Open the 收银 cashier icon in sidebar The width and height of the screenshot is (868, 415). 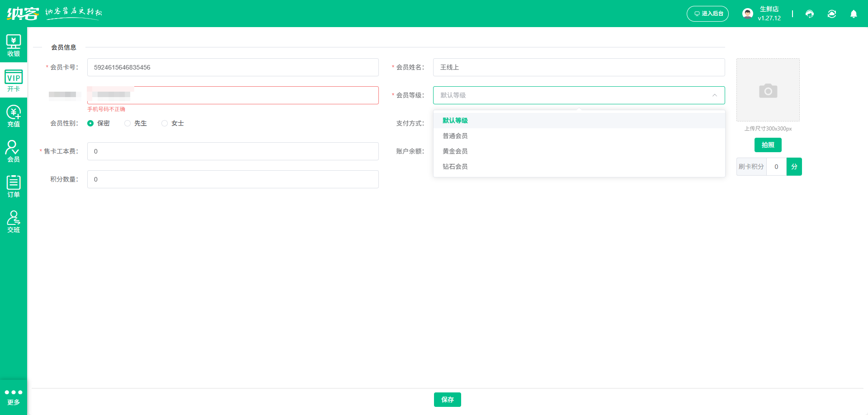(14, 46)
